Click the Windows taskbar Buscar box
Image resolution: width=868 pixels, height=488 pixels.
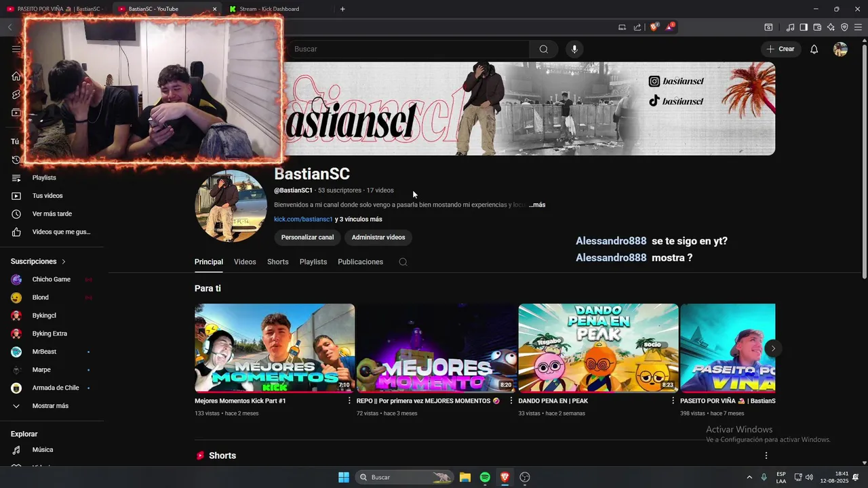(404, 477)
